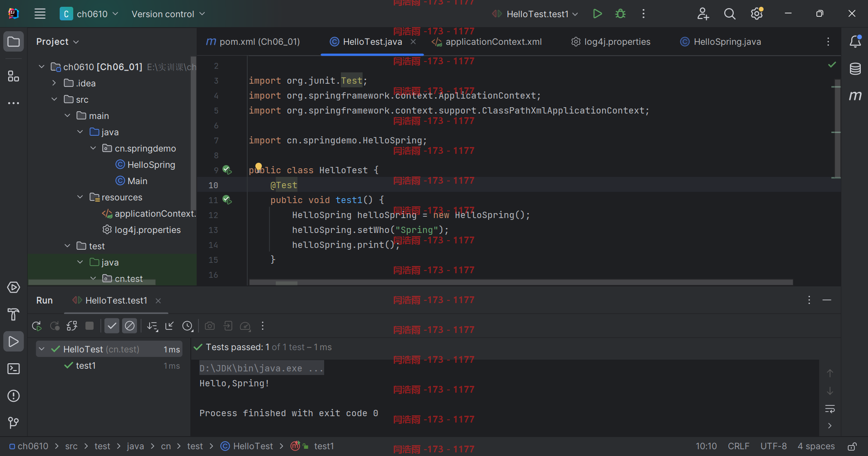Close the HelloTest.test1 run tab
This screenshot has height=456, width=868.
tap(158, 301)
